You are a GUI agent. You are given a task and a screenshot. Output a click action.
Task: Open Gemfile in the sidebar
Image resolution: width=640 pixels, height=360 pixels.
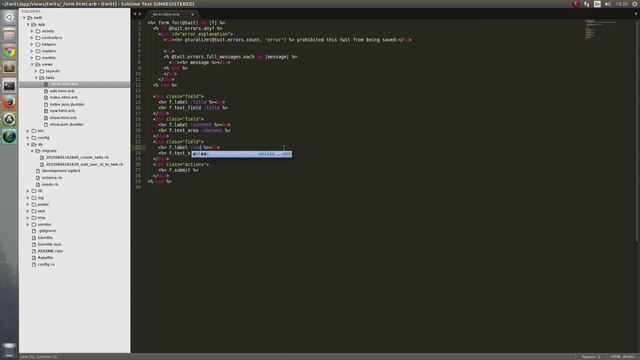pyautogui.click(x=45, y=238)
